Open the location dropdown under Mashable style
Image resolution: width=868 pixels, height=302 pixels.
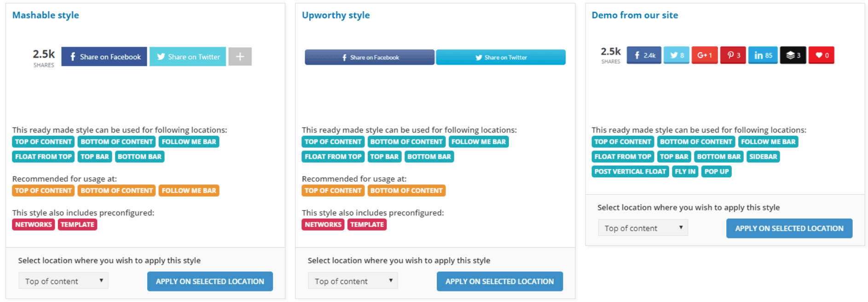click(x=63, y=281)
